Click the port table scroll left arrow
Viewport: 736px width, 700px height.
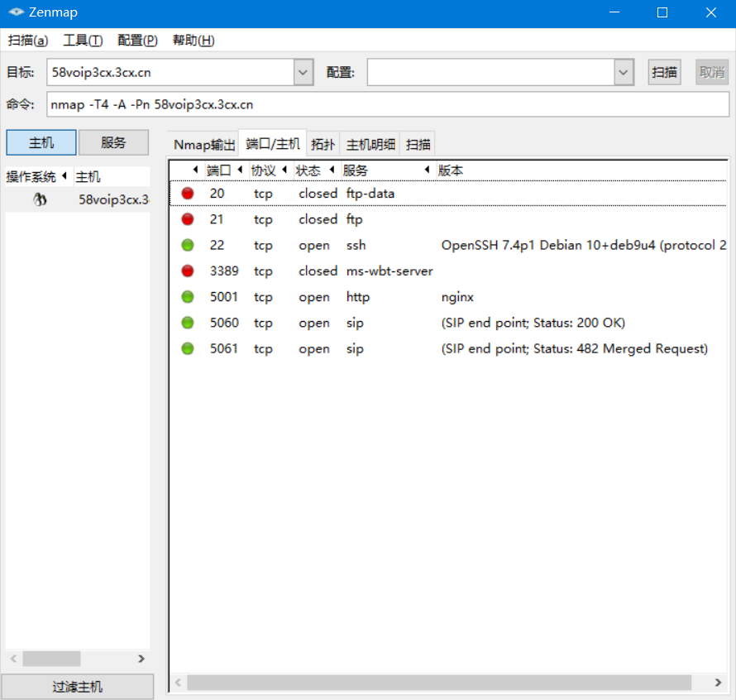click(178, 682)
